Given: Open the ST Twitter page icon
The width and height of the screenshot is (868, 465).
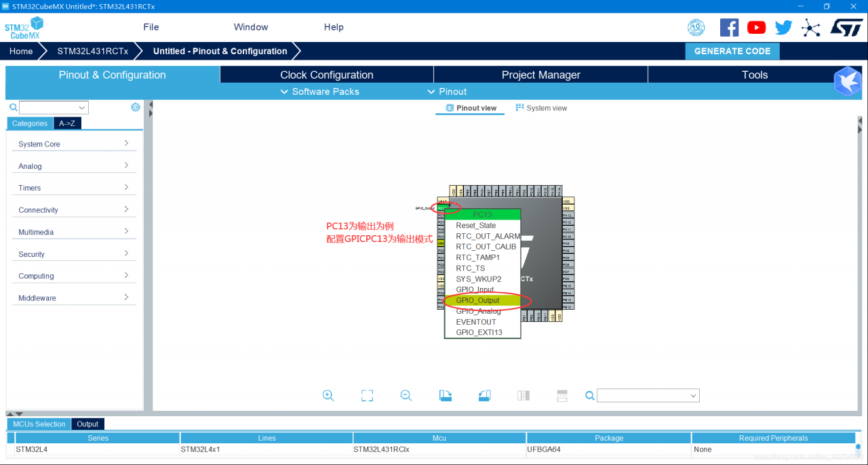Looking at the screenshot, I should tap(783, 27).
